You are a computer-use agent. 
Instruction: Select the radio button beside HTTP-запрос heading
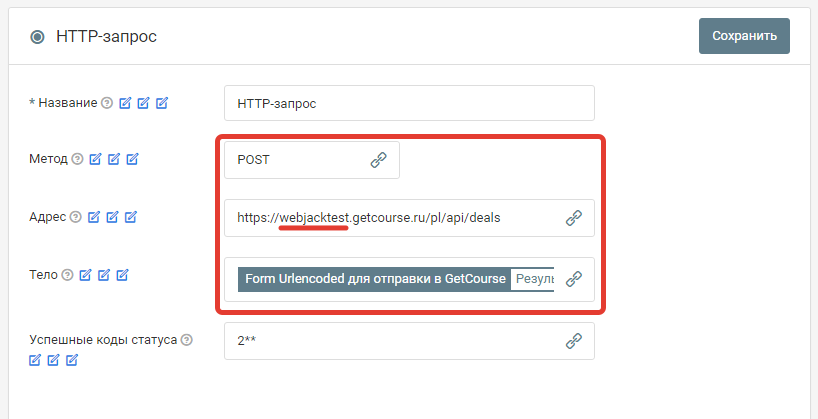[38, 37]
